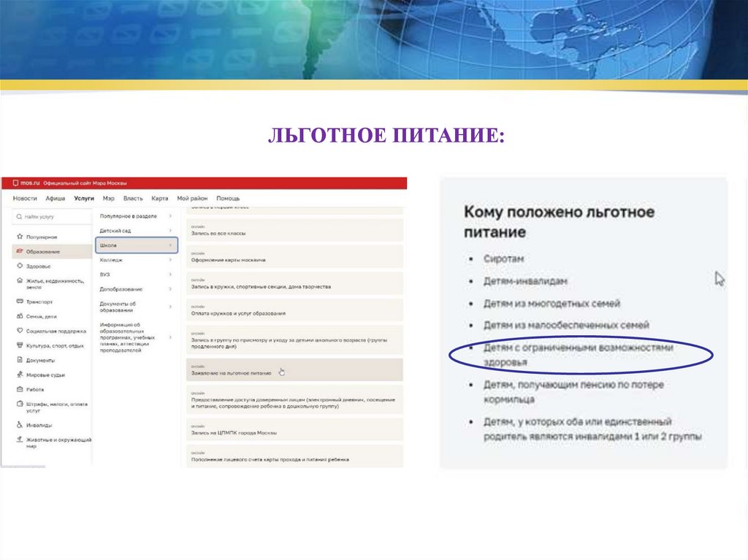
Task: Click the house icon for Жилье, недвижимость
Action: [x=20, y=281]
